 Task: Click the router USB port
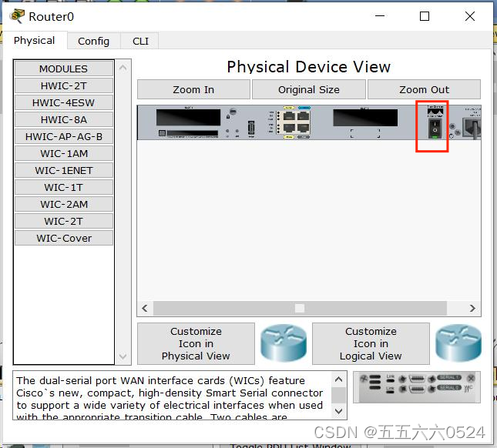250,128
